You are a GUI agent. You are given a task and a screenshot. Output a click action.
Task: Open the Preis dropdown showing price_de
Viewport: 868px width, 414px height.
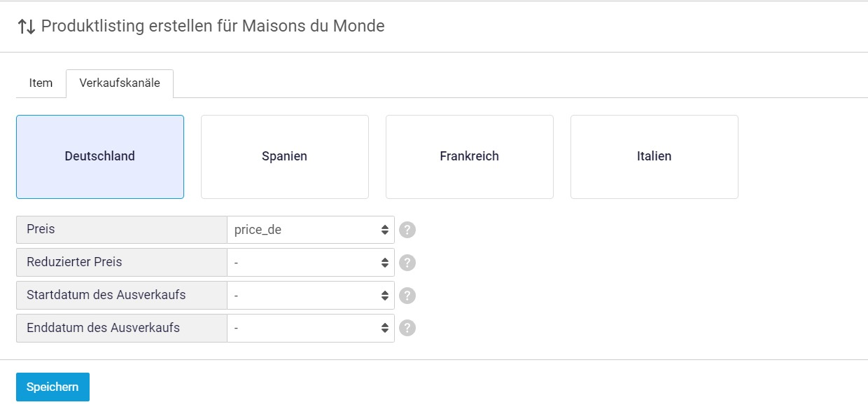[x=311, y=230]
